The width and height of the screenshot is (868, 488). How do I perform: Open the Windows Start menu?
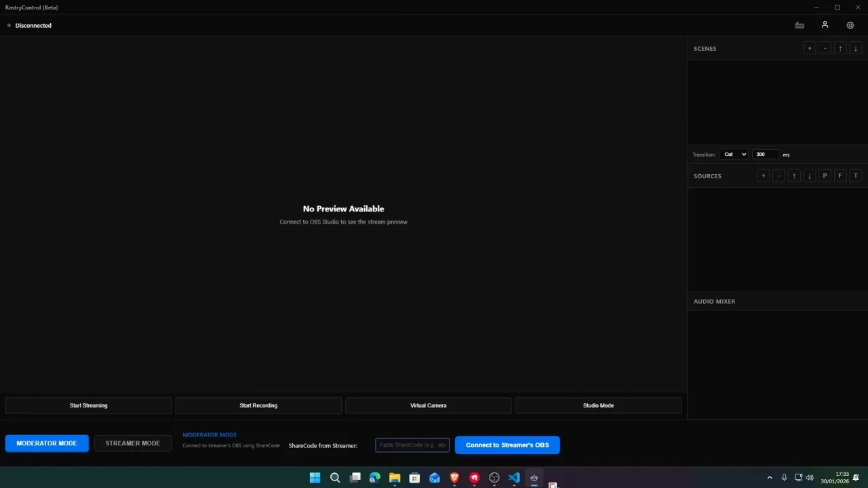[315, 478]
